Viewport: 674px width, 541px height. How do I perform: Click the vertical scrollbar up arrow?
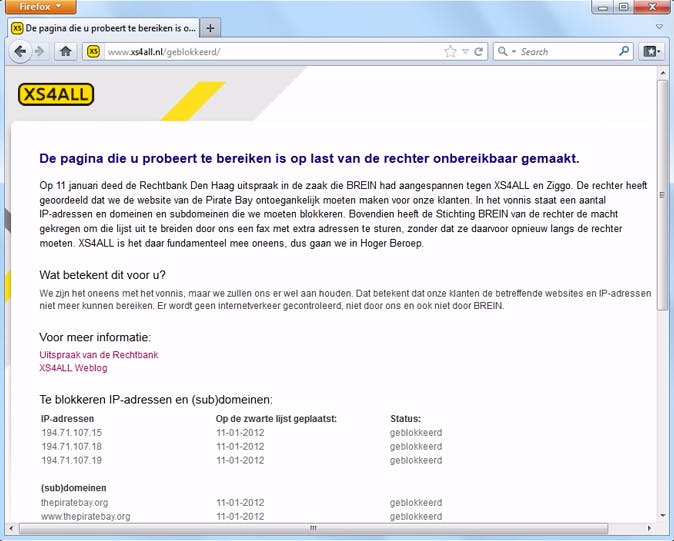tap(663, 73)
